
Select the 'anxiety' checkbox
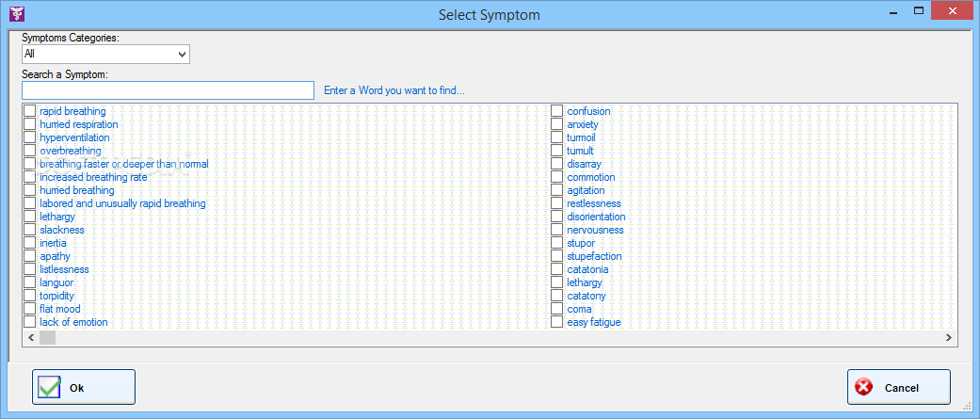pos(557,124)
